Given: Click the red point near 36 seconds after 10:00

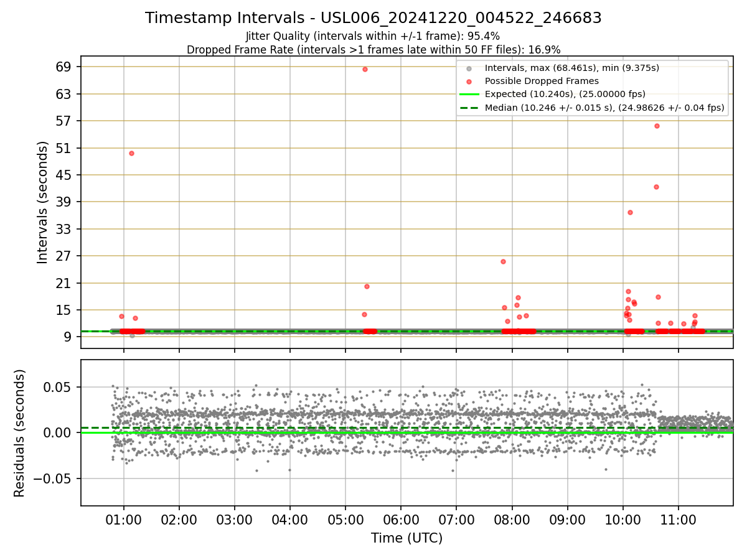Looking at the screenshot, I should pos(630,212).
